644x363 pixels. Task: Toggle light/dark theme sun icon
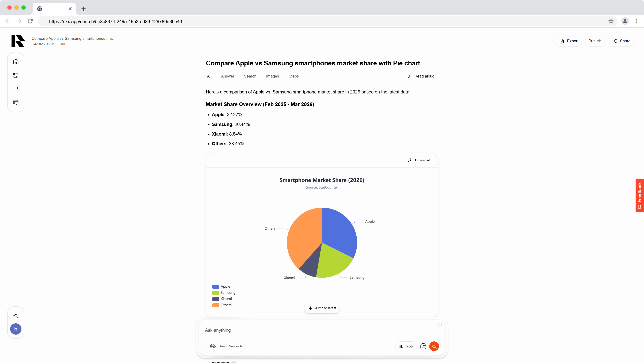pyautogui.click(x=16, y=316)
